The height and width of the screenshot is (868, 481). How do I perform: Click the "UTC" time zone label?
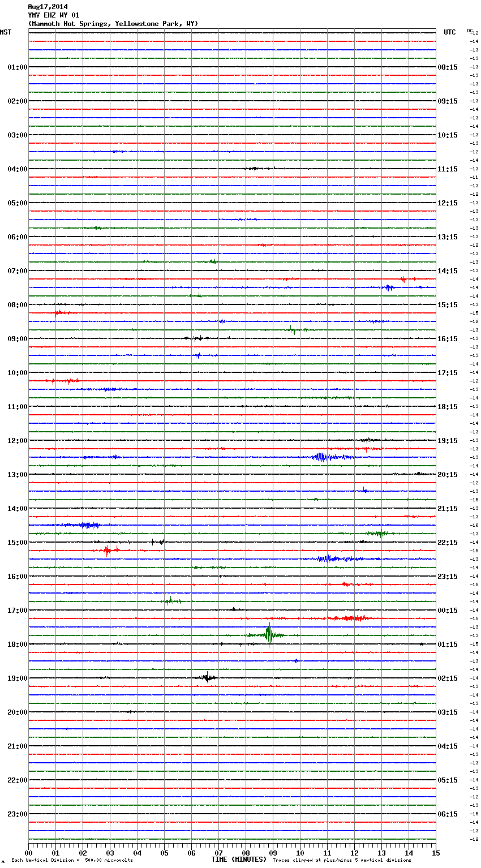[x=450, y=32]
